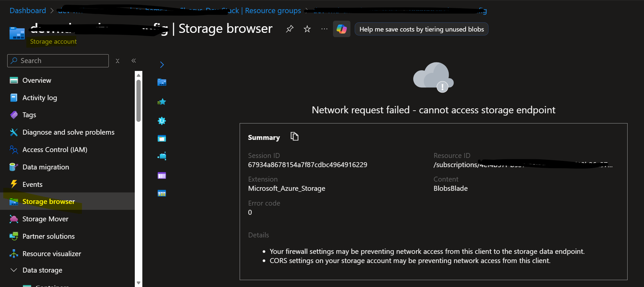The image size is (644, 287).
Task: Pin the Storage browser blade
Action: click(x=290, y=29)
